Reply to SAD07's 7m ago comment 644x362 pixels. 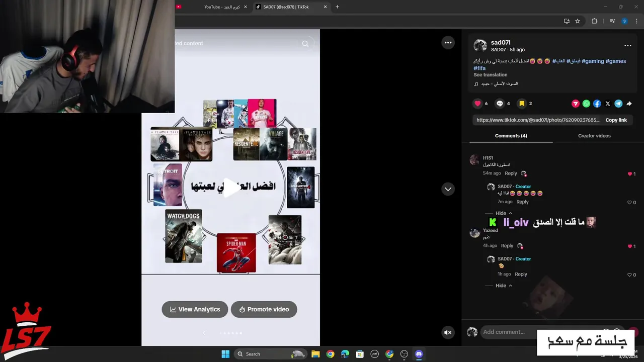(522, 202)
